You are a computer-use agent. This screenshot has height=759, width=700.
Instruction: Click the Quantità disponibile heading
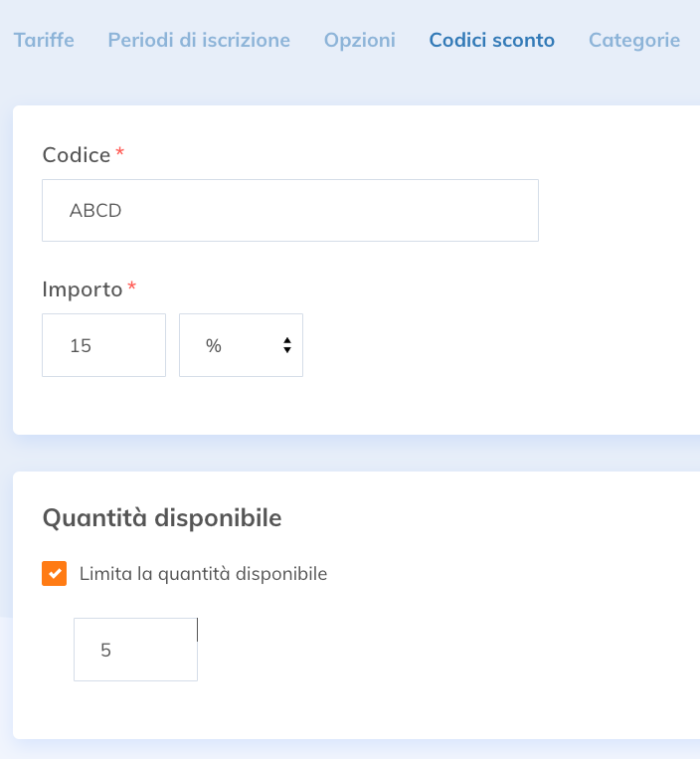(x=162, y=518)
